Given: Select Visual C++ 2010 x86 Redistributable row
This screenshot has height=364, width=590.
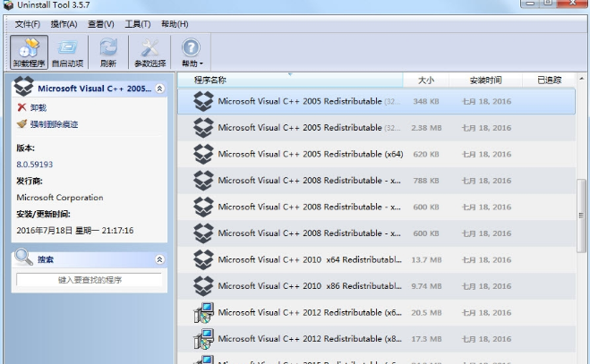Looking at the screenshot, I should [x=376, y=286].
